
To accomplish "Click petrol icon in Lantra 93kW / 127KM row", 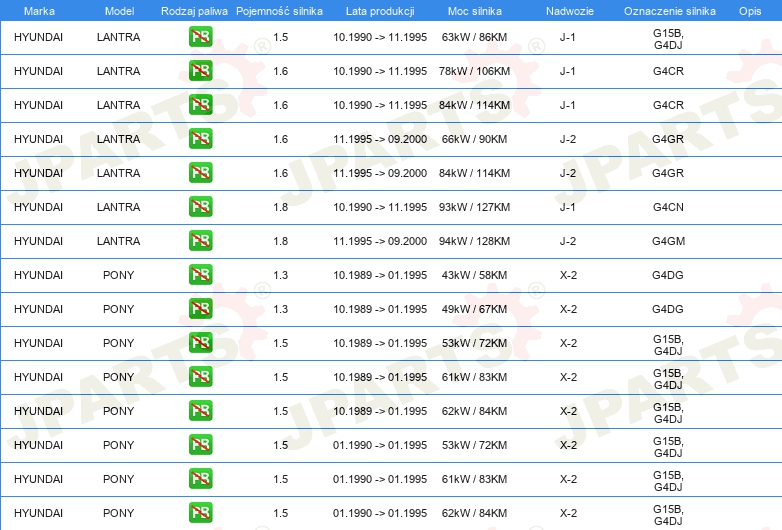I will tap(200, 207).
